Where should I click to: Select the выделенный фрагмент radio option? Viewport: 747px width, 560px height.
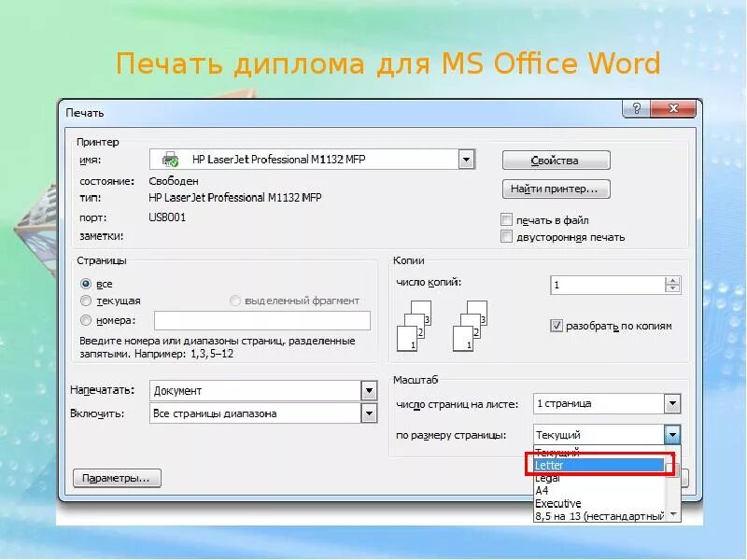235,301
